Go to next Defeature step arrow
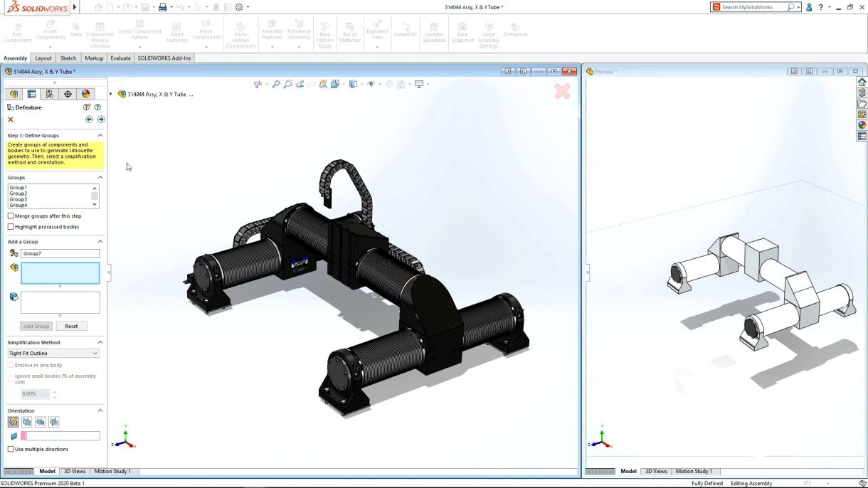Viewport: 868px width, 488px height. click(x=101, y=120)
